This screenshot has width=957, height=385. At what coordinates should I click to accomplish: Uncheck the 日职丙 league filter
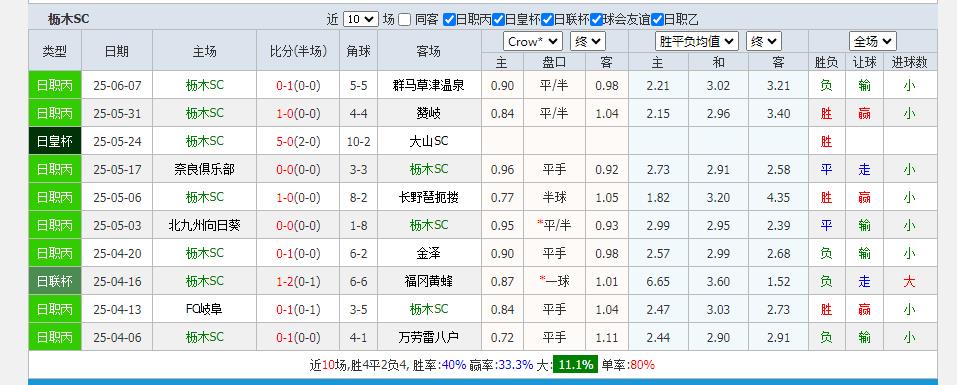click(449, 20)
